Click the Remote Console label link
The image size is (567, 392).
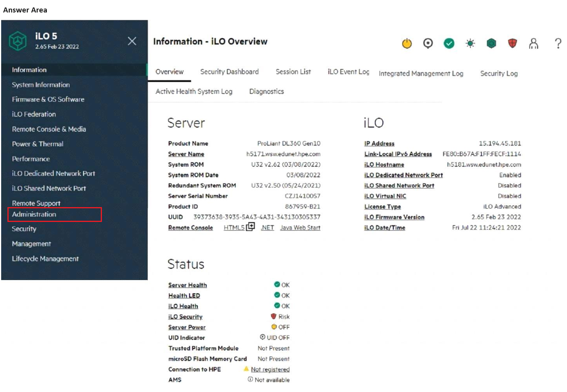[x=191, y=228]
